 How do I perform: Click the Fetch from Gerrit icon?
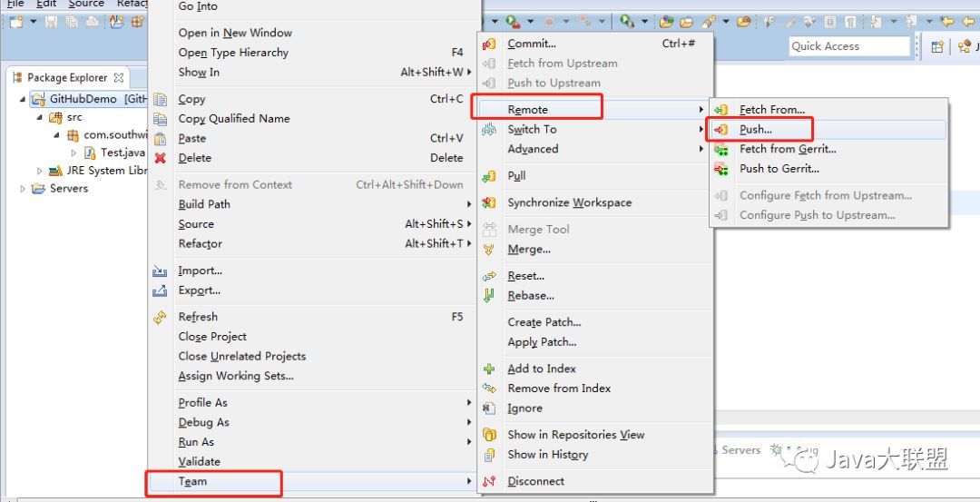pyautogui.click(x=720, y=150)
